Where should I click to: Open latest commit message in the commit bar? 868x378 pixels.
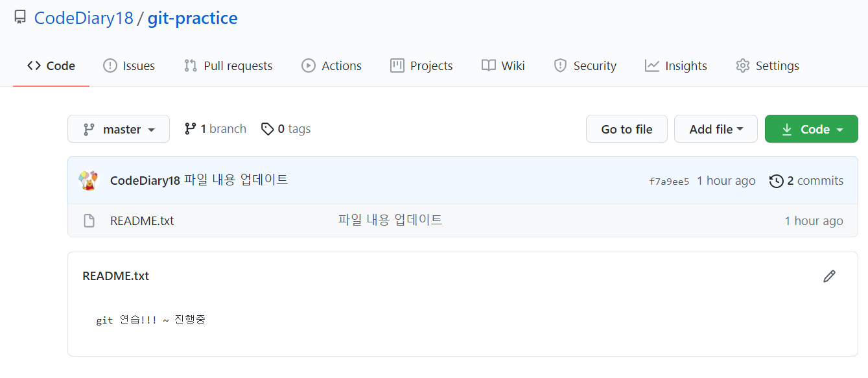236,180
